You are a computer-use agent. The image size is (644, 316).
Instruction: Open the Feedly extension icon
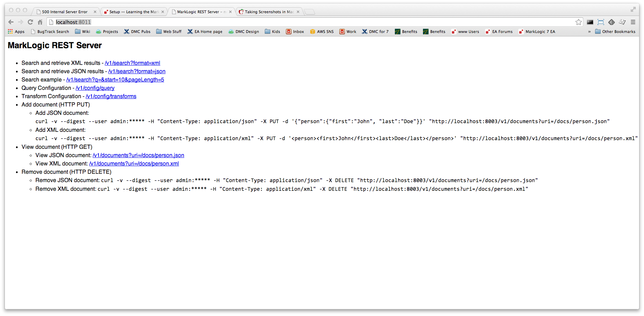click(x=611, y=22)
